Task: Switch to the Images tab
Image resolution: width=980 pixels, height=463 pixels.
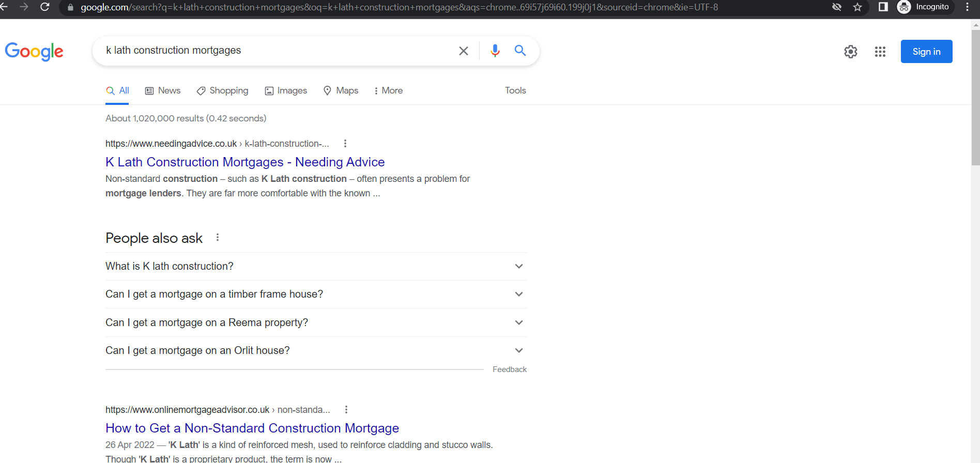Action: [x=286, y=90]
